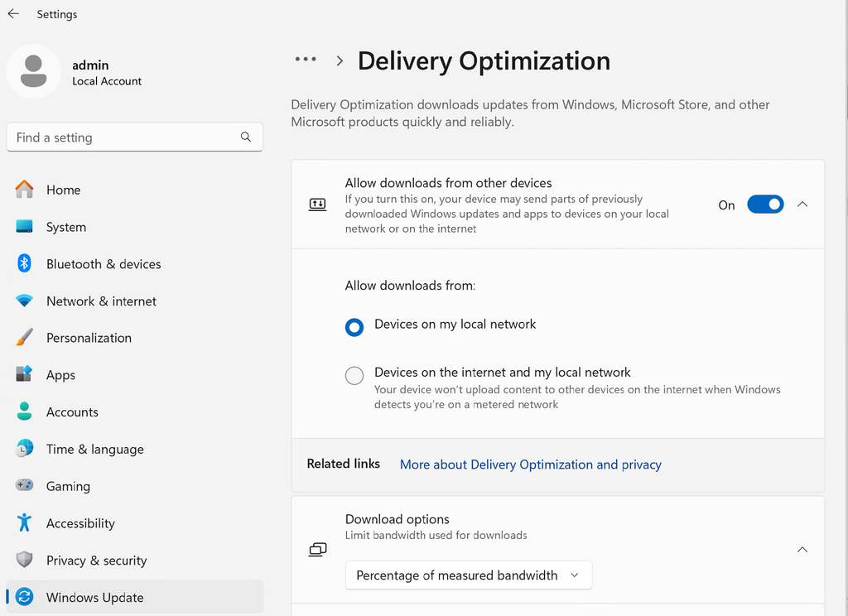Open Bluetooth & devices settings
Viewport: 848px width, 616px height.
click(x=104, y=264)
